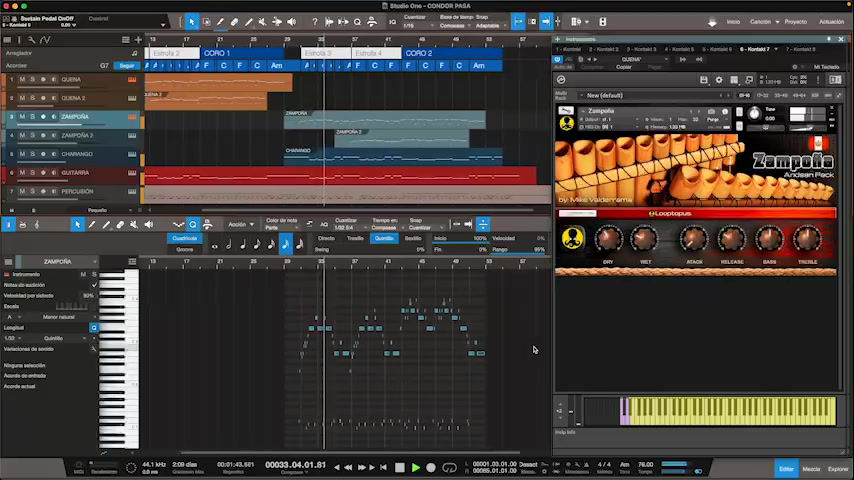
Task: Toggle the Q button beside Longitud
Action: coord(94,327)
